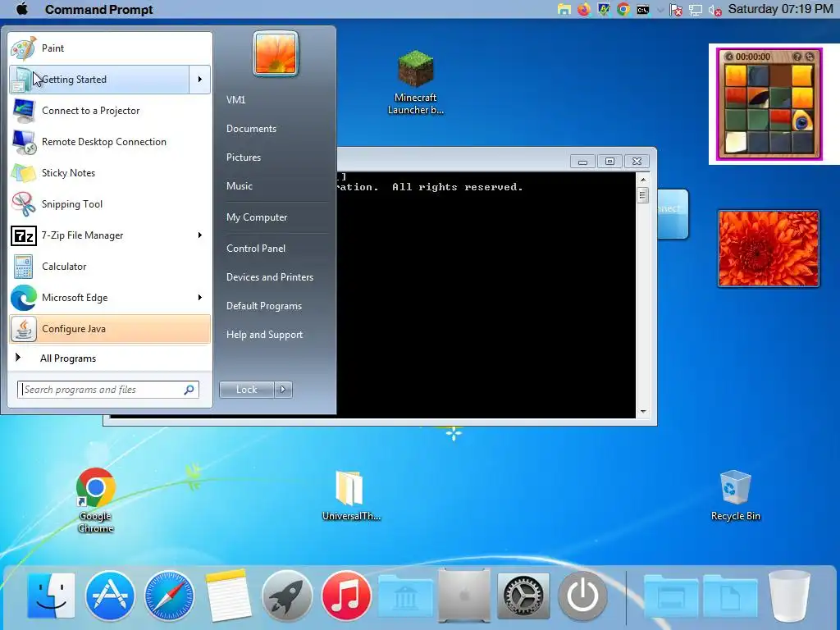Click the user account flower picture
Image resolution: width=840 pixels, height=630 pixels.
pyautogui.click(x=276, y=53)
